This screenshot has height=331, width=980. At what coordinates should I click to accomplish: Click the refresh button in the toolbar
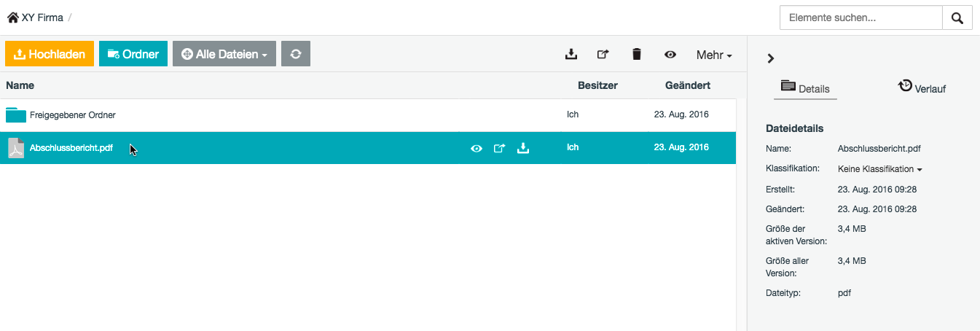tap(296, 54)
